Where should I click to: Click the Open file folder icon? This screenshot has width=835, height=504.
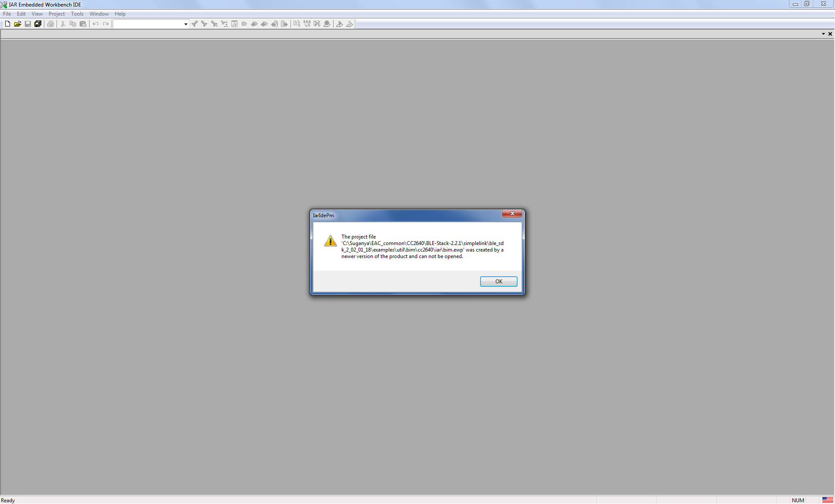point(17,24)
